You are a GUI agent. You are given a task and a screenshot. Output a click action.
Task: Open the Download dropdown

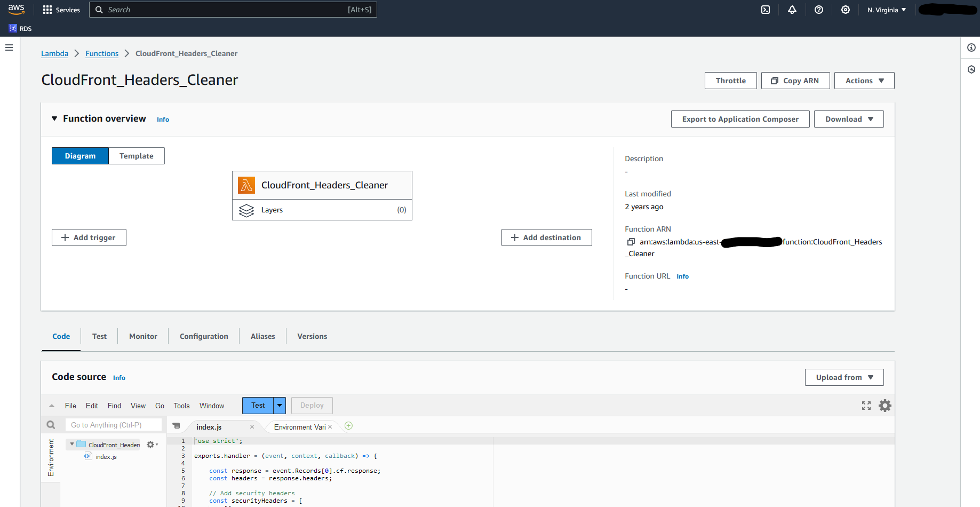point(849,119)
